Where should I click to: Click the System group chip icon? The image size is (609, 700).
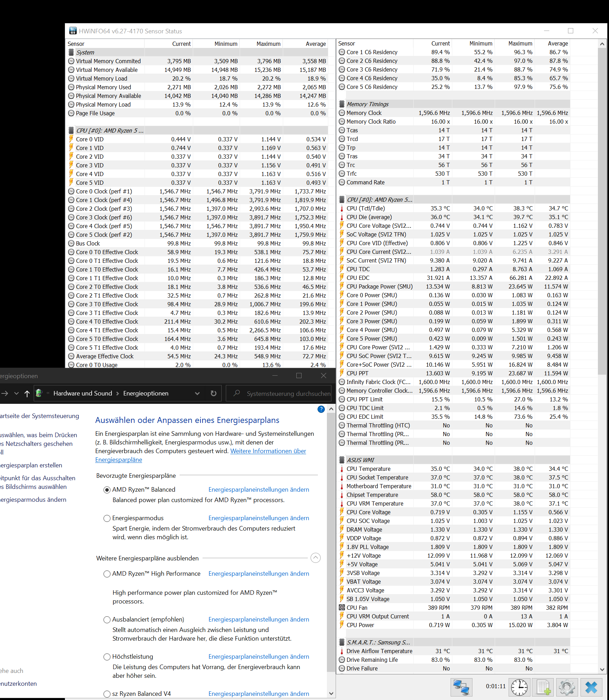coord(71,52)
